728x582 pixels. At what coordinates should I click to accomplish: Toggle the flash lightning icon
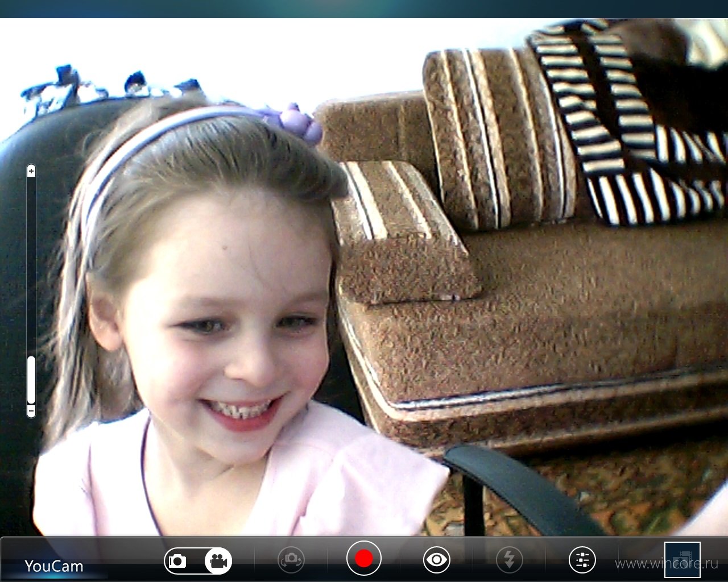coord(510,560)
